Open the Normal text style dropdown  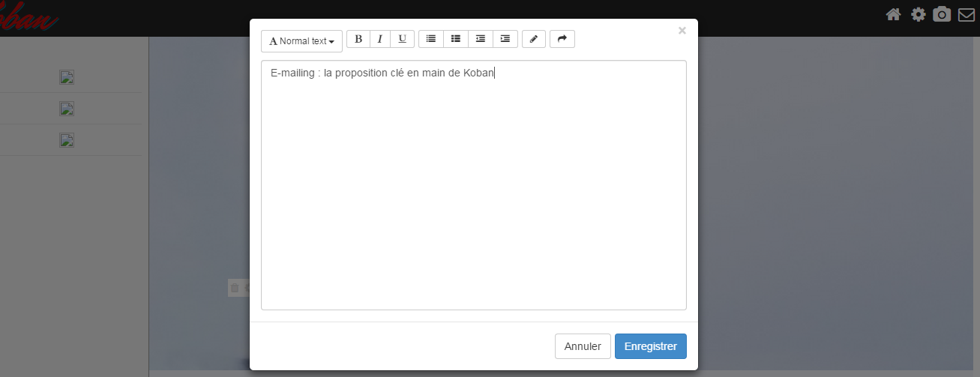tap(301, 41)
